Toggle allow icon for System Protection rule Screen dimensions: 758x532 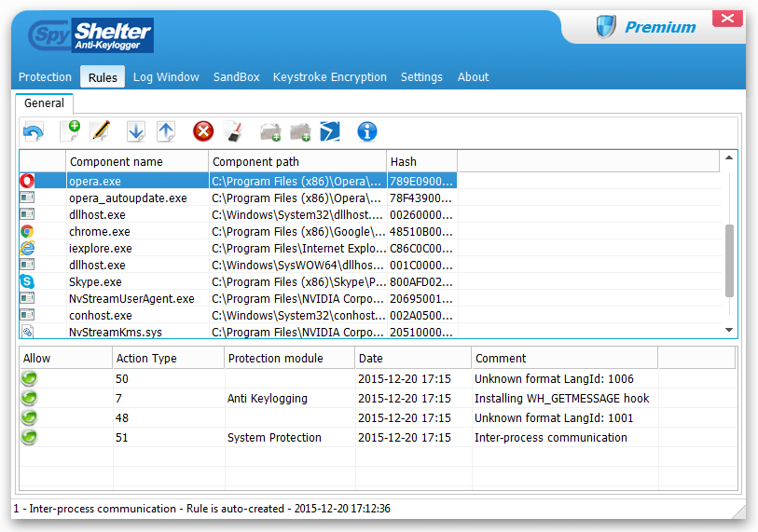click(30, 438)
